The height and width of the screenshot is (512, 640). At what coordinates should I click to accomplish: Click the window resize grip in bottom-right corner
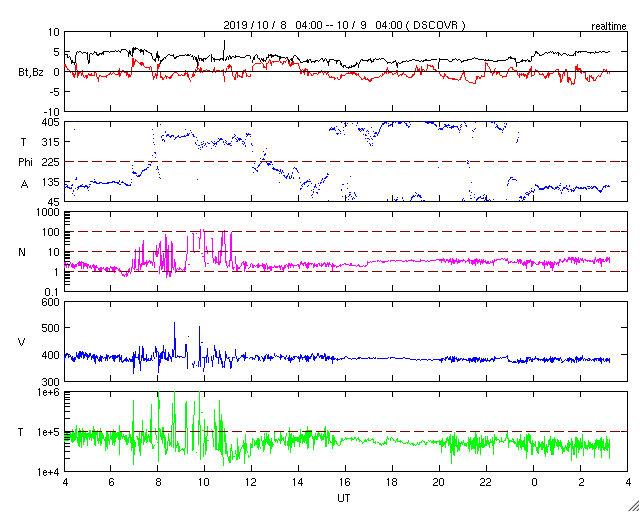pos(634,506)
